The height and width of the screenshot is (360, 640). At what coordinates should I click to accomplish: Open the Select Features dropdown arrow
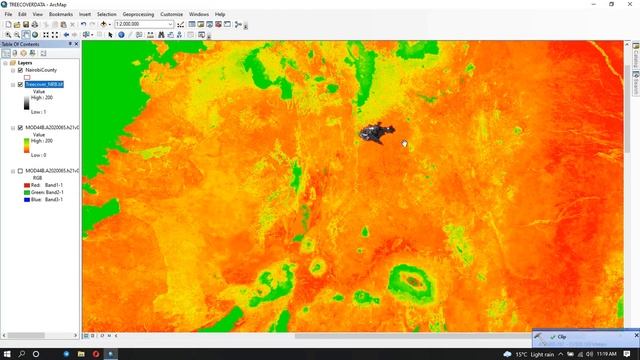(92, 35)
